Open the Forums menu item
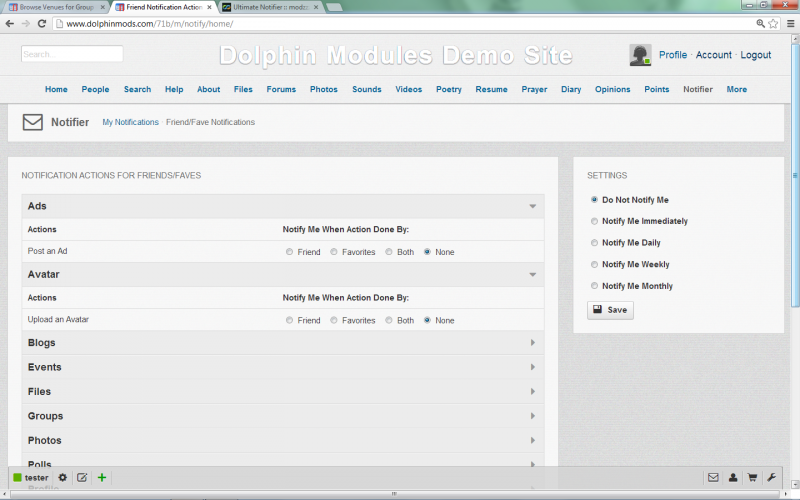Image resolution: width=800 pixels, height=500 pixels. click(281, 89)
